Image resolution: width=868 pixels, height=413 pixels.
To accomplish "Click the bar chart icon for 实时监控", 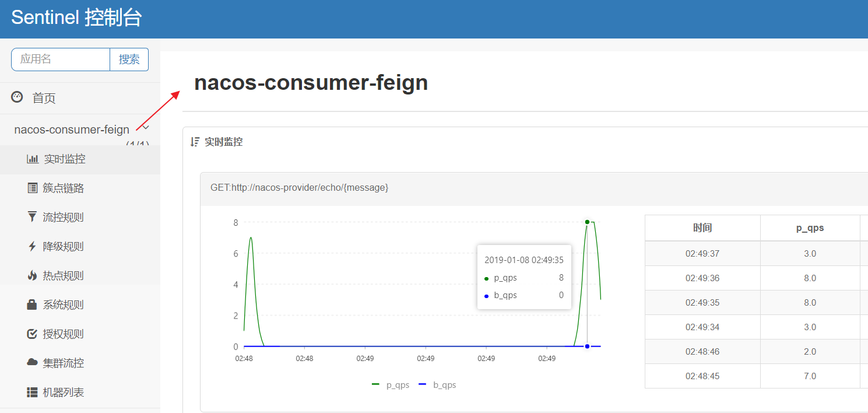I will (x=33, y=159).
